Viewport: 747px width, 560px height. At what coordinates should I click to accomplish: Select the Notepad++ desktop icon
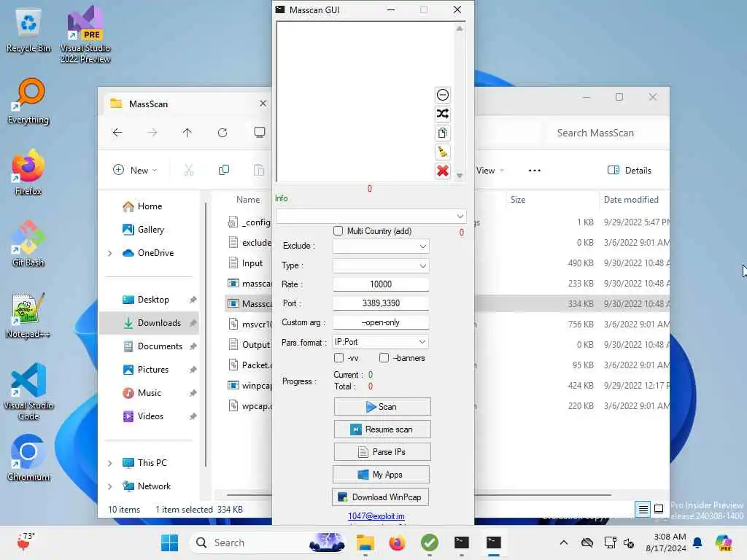point(28,315)
